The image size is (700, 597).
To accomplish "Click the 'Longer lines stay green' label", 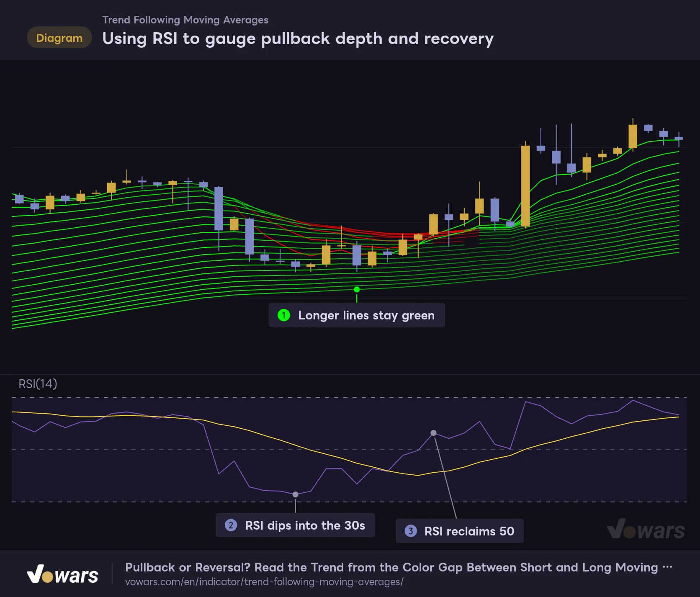I will pos(357,315).
